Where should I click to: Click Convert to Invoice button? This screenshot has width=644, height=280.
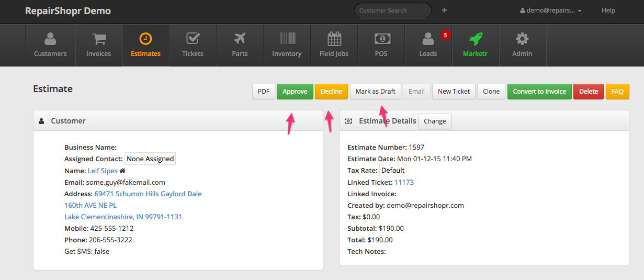(539, 92)
